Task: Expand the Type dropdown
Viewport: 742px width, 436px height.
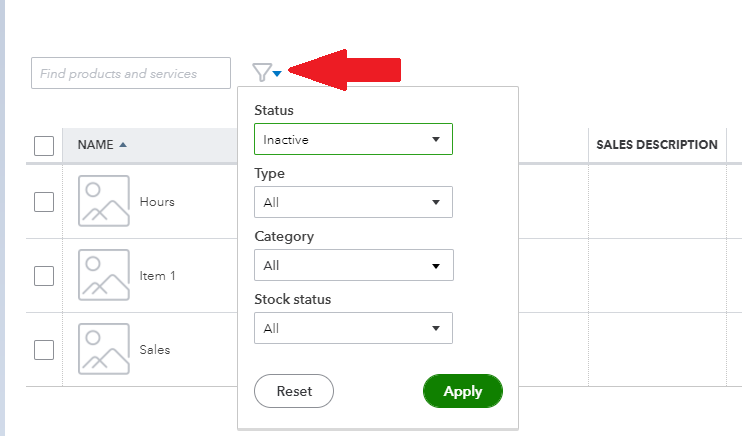Action: [353, 202]
